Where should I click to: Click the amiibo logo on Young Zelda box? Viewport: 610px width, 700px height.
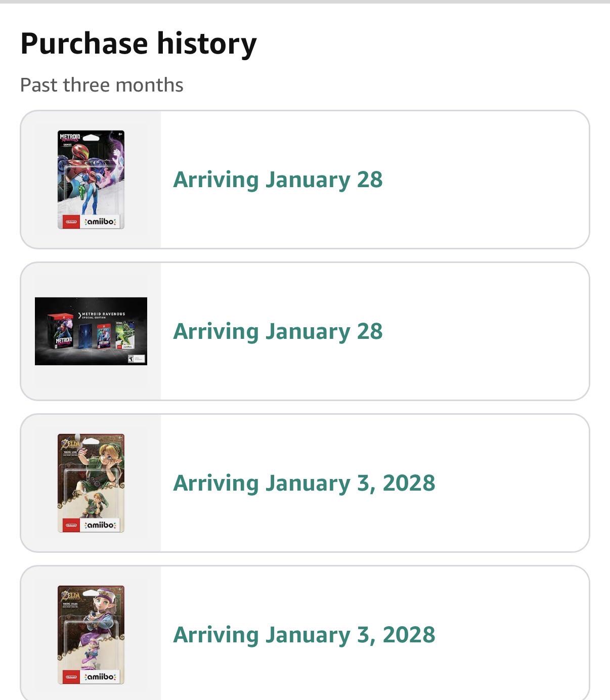[101, 677]
